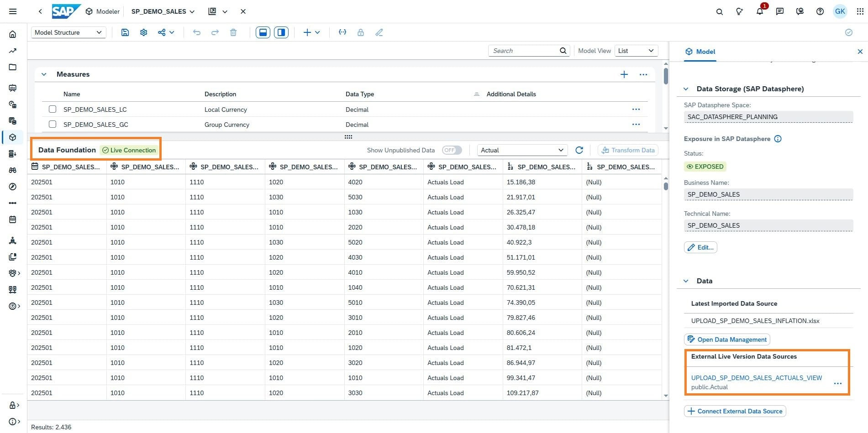Select the SP_DEMO_SALES_GC measure checkbox
The width and height of the screenshot is (868, 433).
click(53, 125)
